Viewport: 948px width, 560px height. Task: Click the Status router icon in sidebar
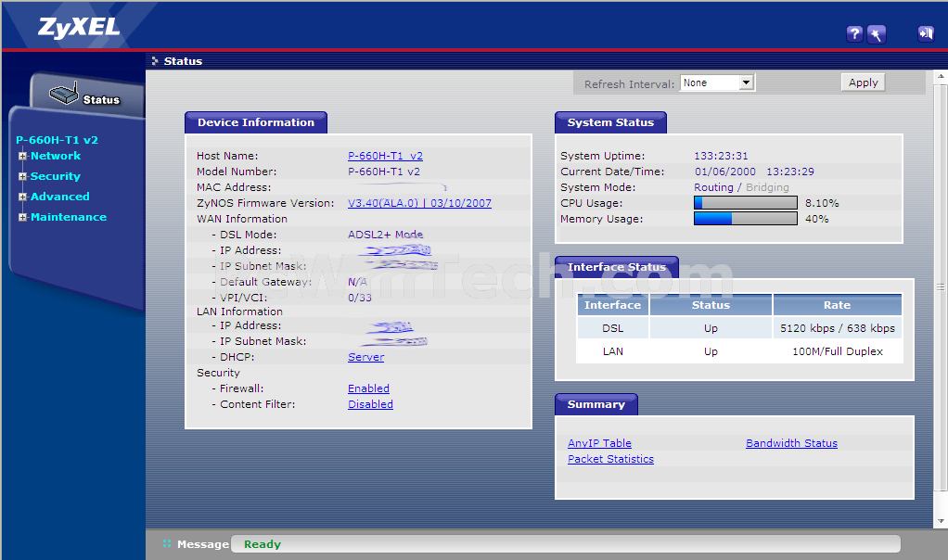pos(64,94)
